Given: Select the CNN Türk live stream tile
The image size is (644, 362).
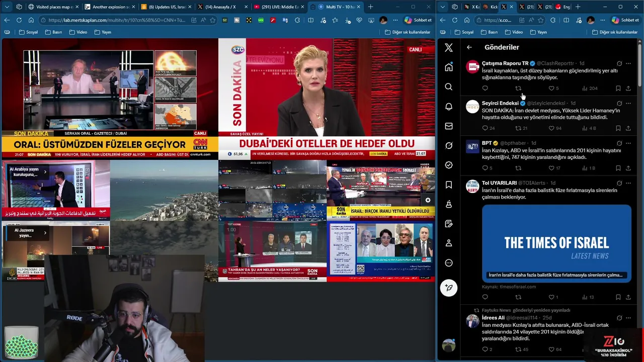Looking at the screenshot, I should [x=110, y=99].
